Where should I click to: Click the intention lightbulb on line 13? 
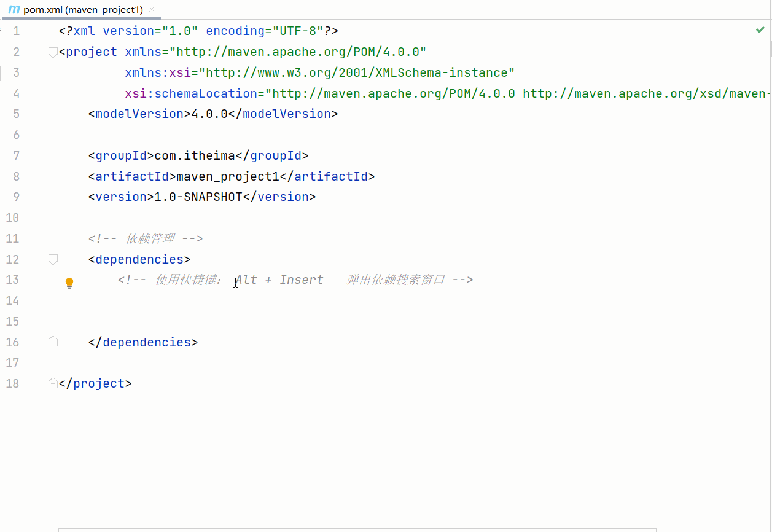(69, 283)
